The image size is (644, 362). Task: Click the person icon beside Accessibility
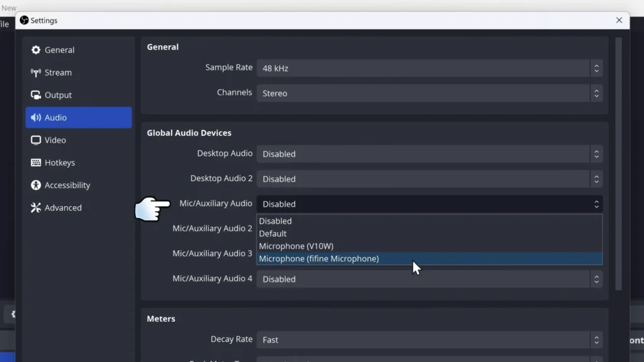point(36,185)
